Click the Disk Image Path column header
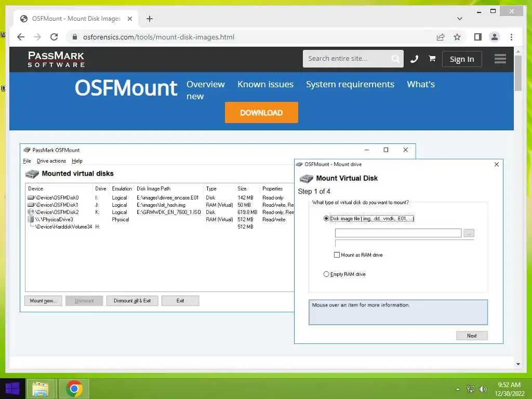The image size is (532, 399). tap(168, 189)
